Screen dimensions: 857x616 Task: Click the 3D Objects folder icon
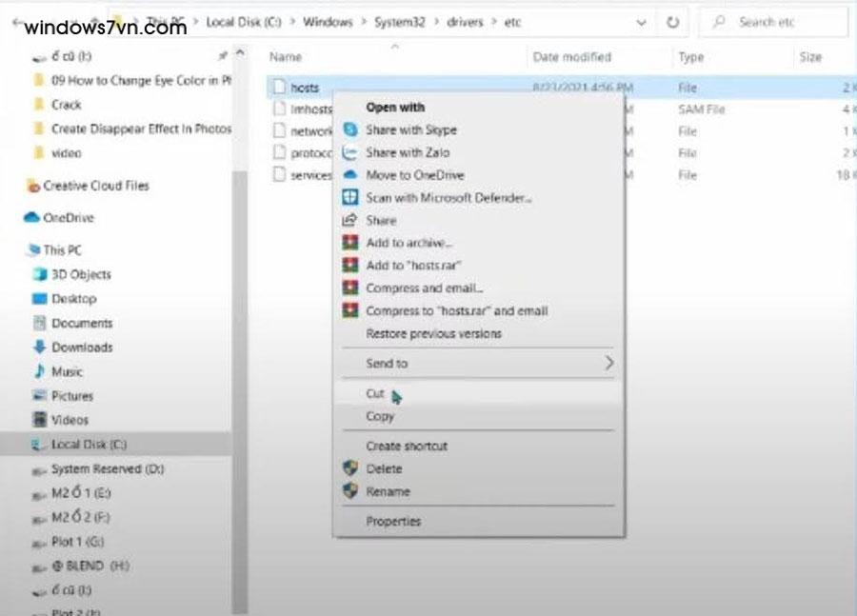[x=40, y=274]
